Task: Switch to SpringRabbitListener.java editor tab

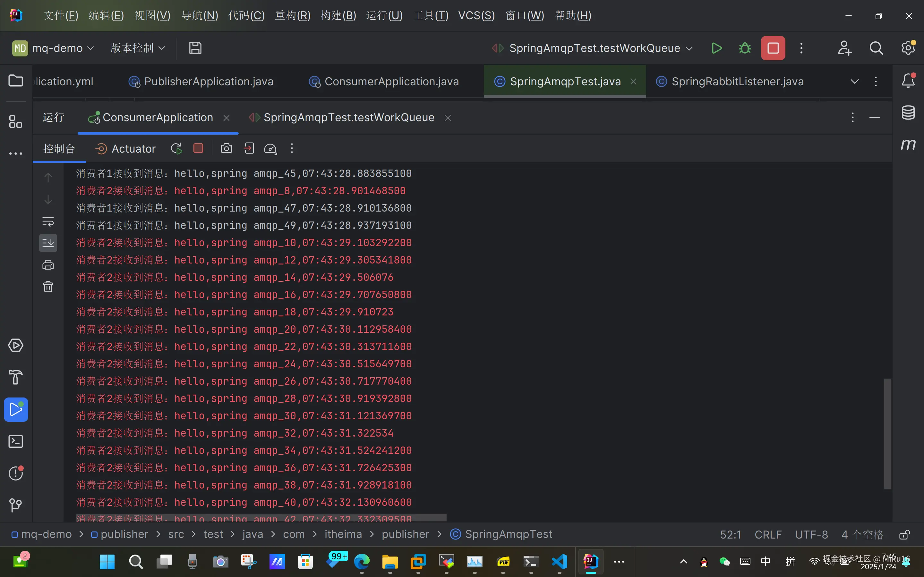Action: [737, 81]
